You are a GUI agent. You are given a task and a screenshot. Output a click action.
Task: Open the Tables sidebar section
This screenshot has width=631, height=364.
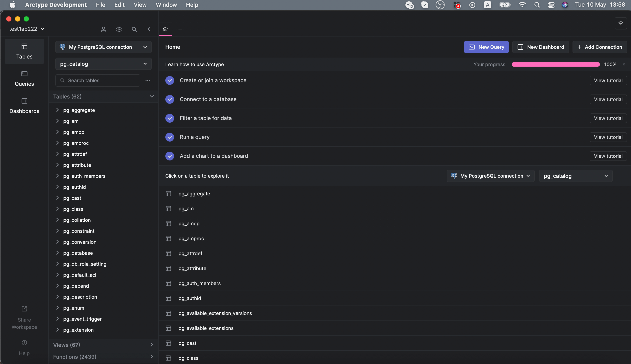pyautogui.click(x=24, y=51)
